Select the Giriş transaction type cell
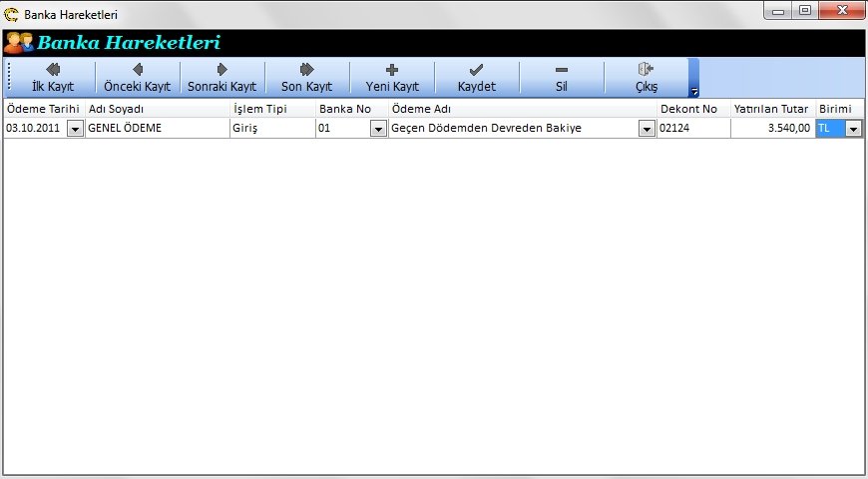 pyautogui.click(x=271, y=129)
